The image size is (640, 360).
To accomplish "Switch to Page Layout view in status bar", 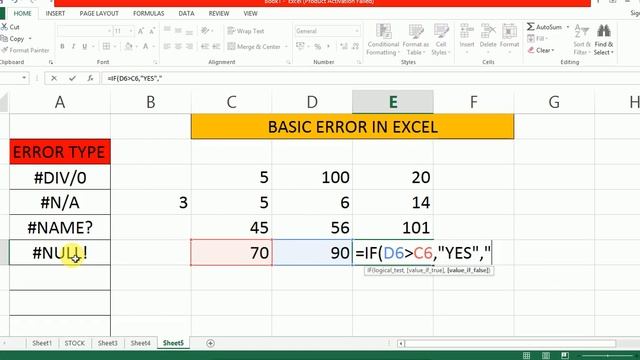I will [x=546, y=356].
